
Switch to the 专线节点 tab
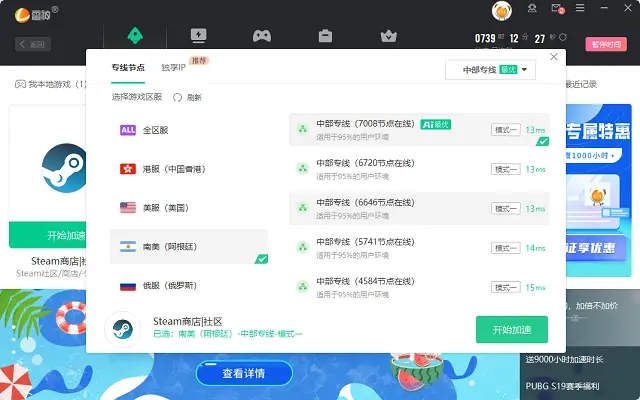[x=128, y=68]
